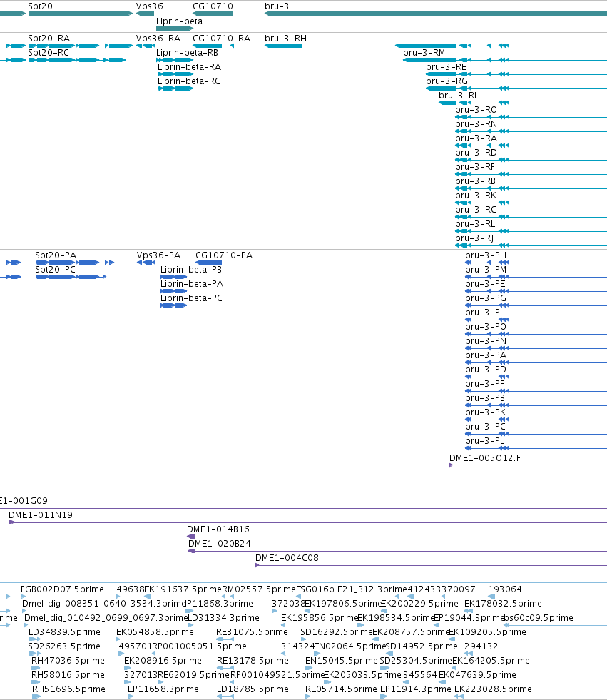Select EST FGB002D07.5prime
Viewport: 607px width, 700px height.
[x=62, y=589]
